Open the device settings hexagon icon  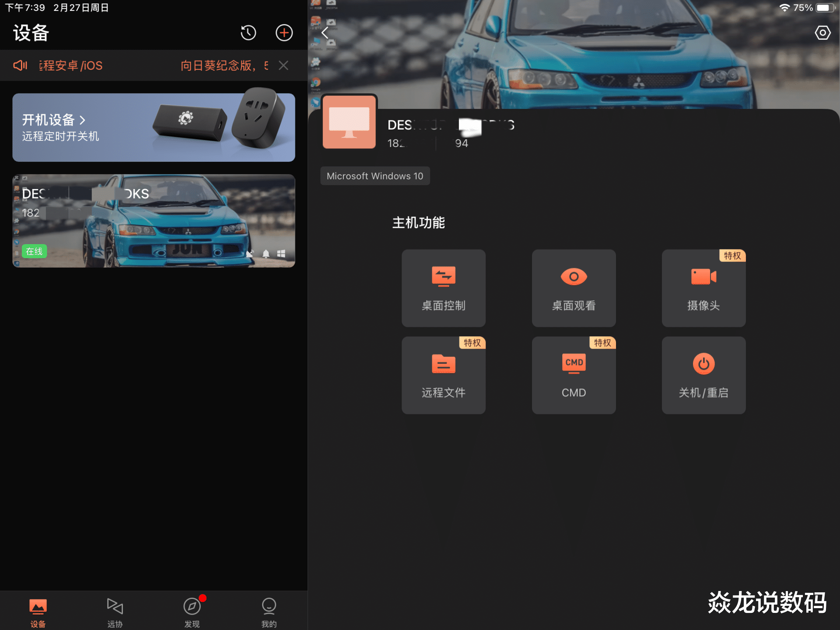coord(822,33)
